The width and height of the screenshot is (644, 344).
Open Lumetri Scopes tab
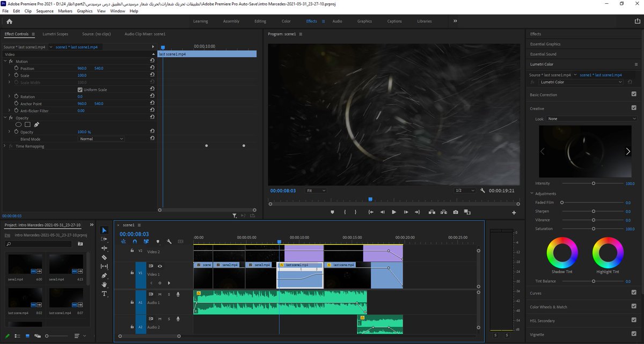point(55,34)
